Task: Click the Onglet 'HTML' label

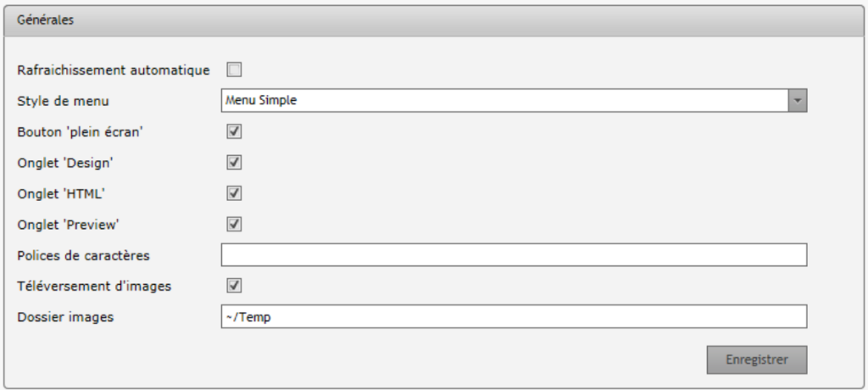Action: [61, 194]
